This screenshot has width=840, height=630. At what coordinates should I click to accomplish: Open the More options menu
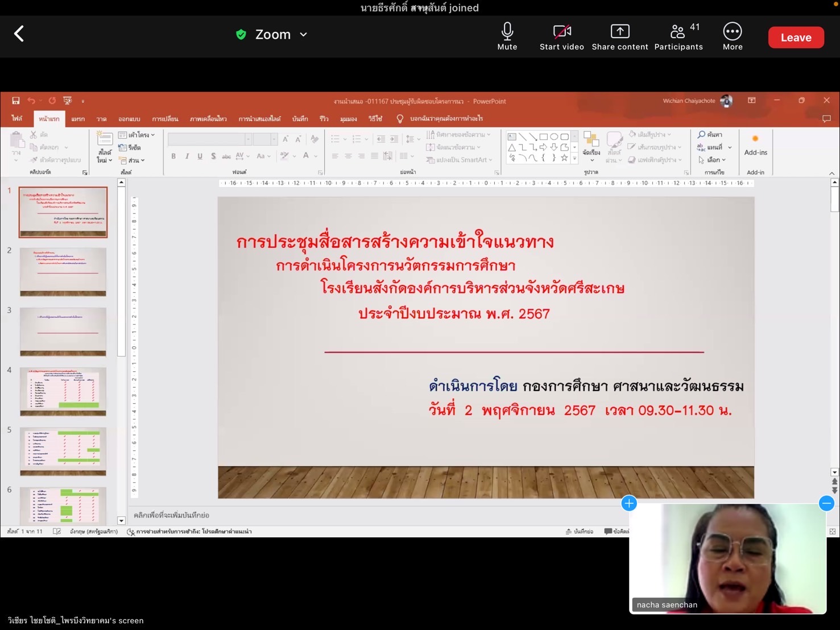[x=732, y=36]
